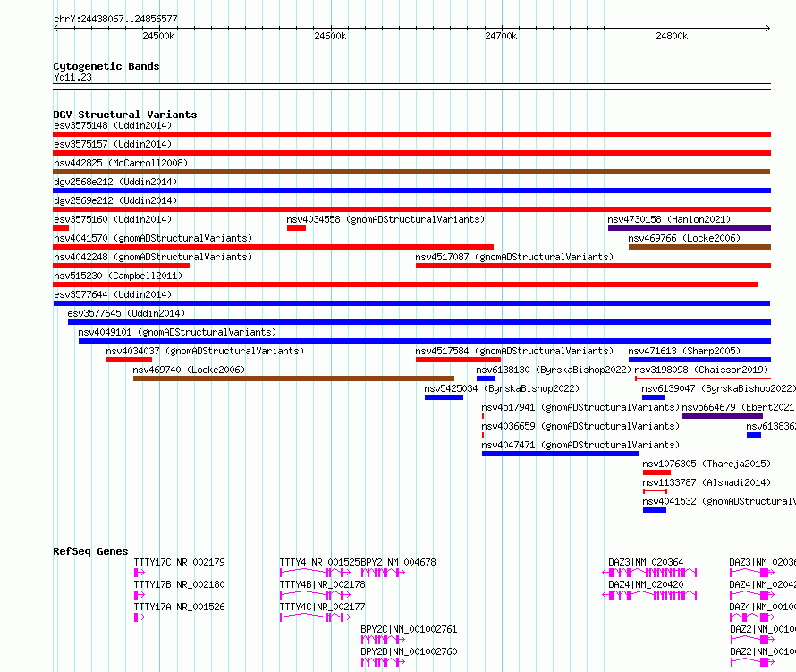Click the nsv4517584 gnomAD red bar
This screenshot has width=796, height=672.
point(459,360)
